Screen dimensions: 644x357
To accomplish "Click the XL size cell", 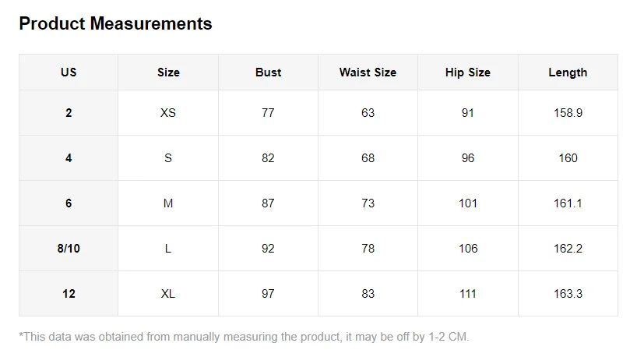I will tap(168, 294).
